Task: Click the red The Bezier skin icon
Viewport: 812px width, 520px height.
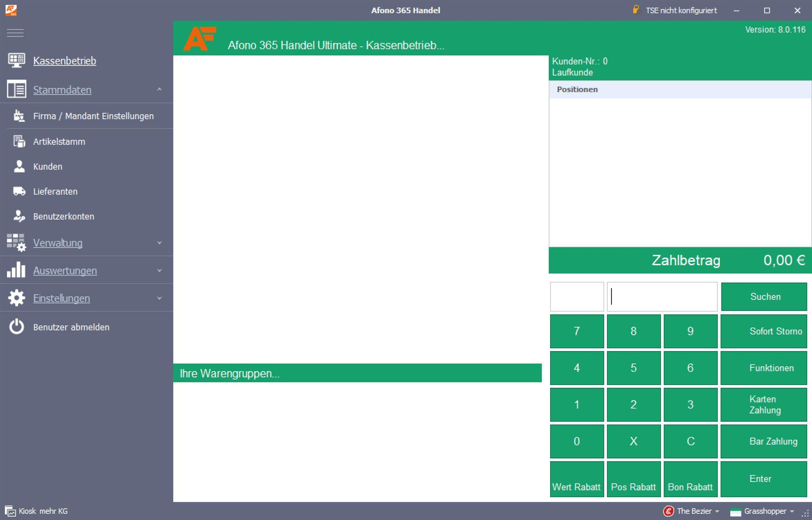Action: point(668,511)
